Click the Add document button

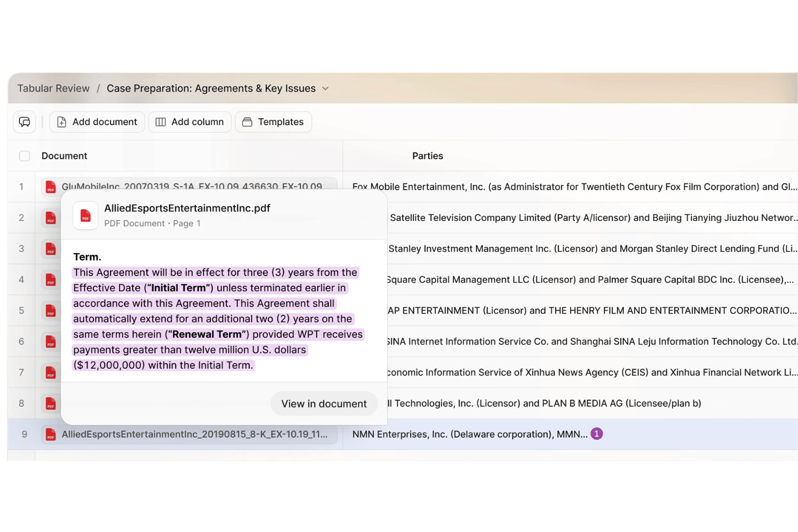(97, 122)
